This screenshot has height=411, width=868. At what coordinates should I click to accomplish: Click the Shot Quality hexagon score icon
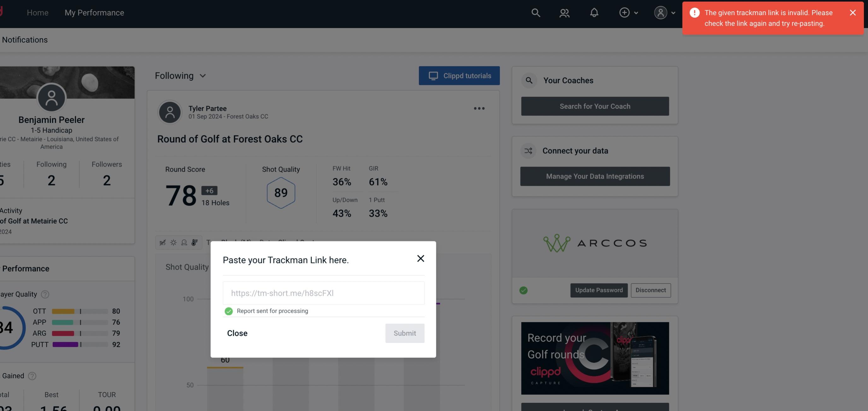[x=281, y=193]
